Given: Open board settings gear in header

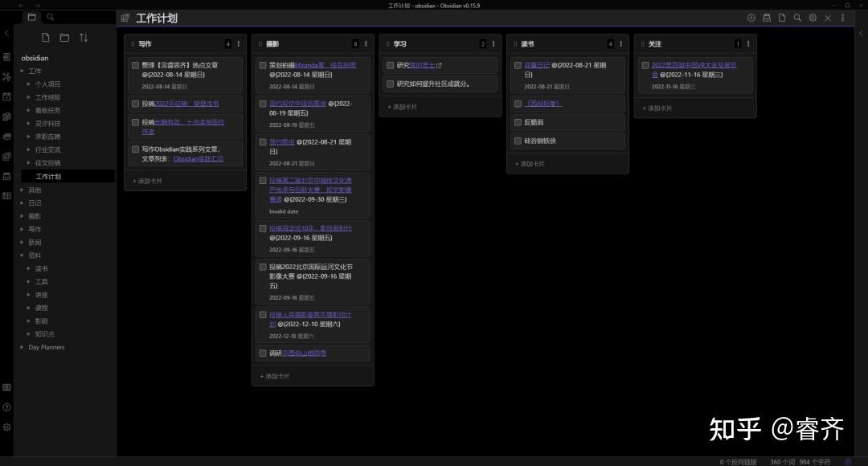Looking at the screenshot, I should [813, 18].
